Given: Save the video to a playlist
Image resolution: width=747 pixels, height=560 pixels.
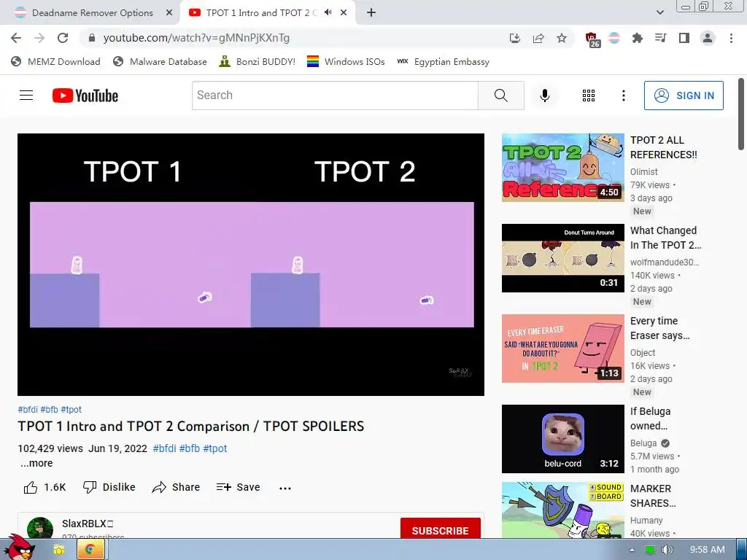Looking at the screenshot, I should point(238,487).
